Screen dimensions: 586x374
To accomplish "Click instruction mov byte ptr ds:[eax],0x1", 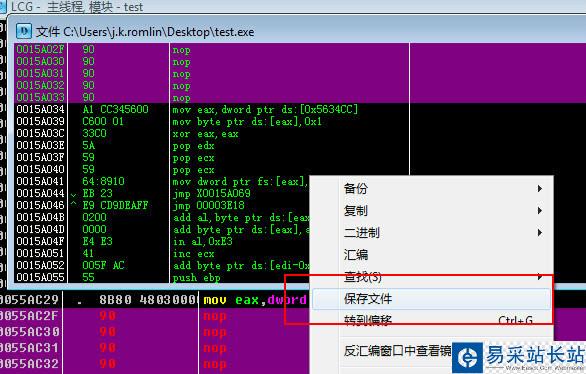I will [247, 121].
